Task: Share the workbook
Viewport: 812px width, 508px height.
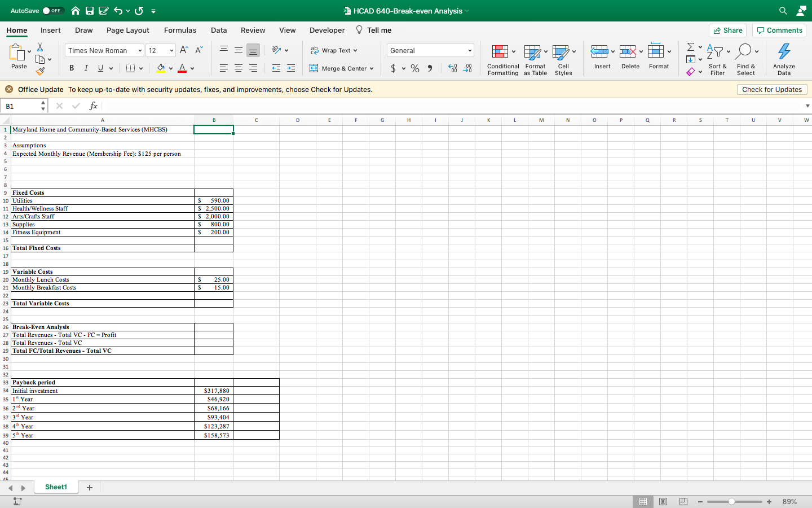Action: [x=727, y=30]
